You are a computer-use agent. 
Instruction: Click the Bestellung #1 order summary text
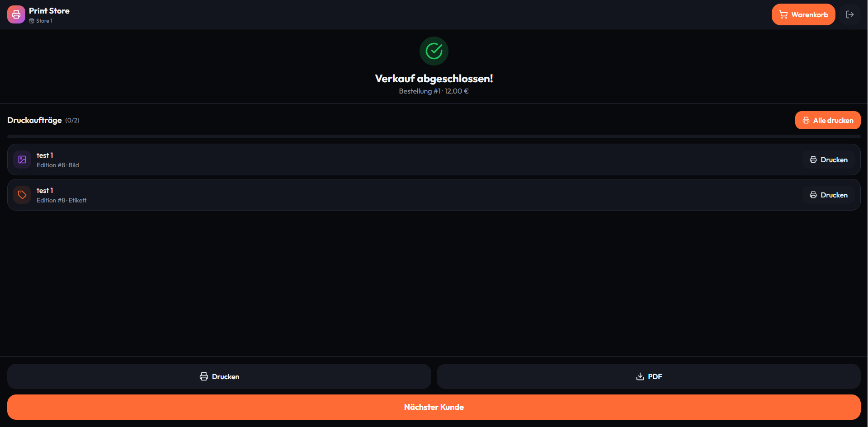pyautogui.click(x=434, y=91)
